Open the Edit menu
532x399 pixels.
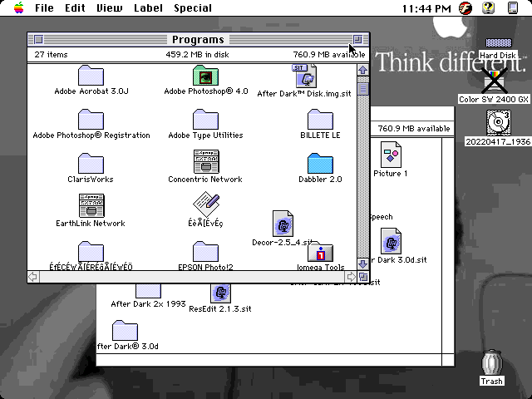click(75, 7)
